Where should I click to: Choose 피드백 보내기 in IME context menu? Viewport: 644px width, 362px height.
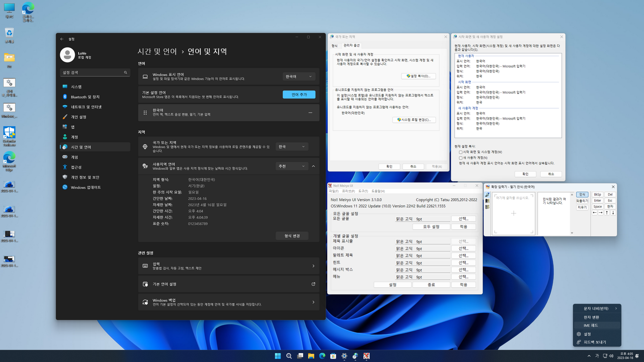point(597,342)
